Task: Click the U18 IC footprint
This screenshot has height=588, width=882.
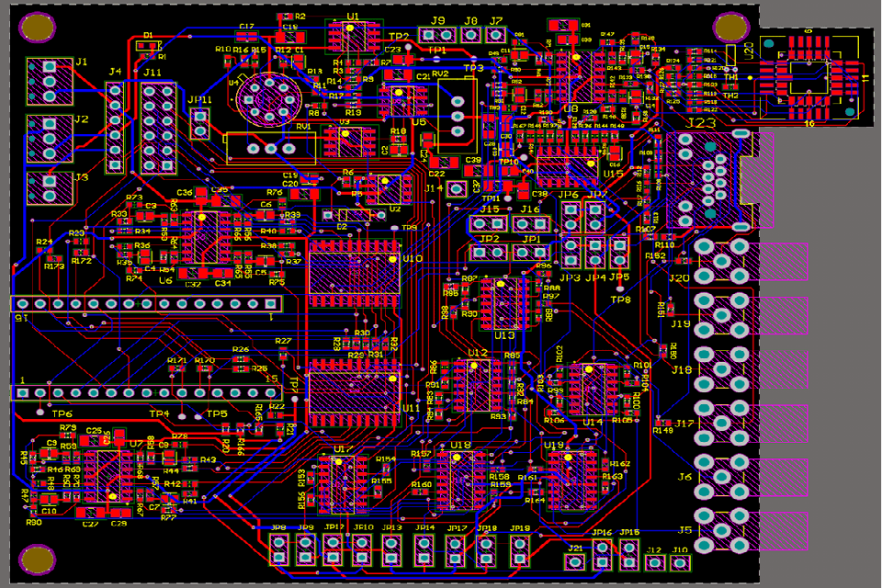Action: pyautogui.click(x=461, y=480)
